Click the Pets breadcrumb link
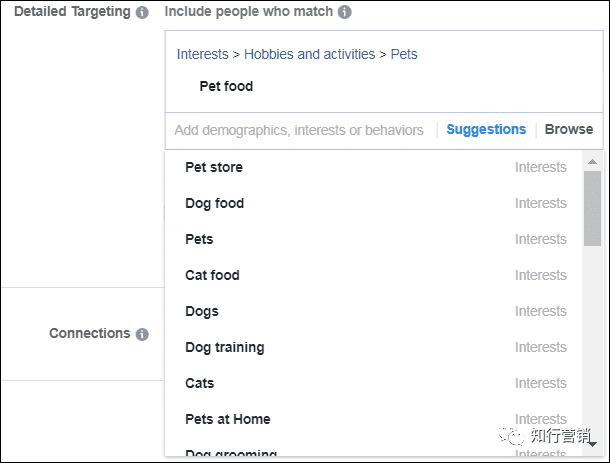The image size is (610, 463). pyautogui.click(x=403, y=54)
